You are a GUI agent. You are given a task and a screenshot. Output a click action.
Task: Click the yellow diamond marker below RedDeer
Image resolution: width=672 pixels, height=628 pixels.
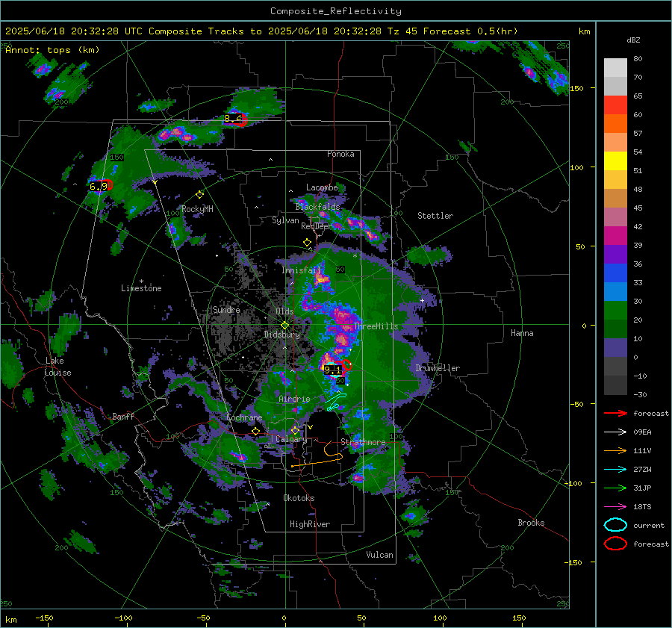pos(307,243)
